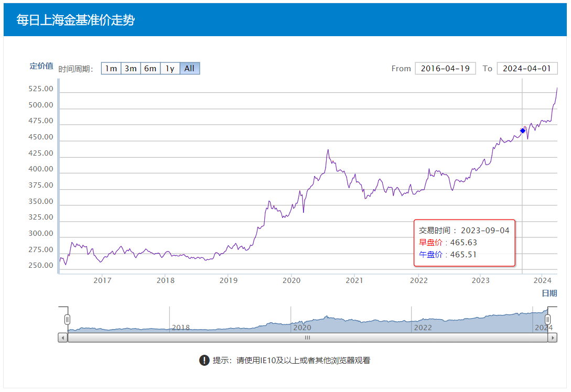
Task: Click the 2022 label in the navigator
Action: coord(423,328)
